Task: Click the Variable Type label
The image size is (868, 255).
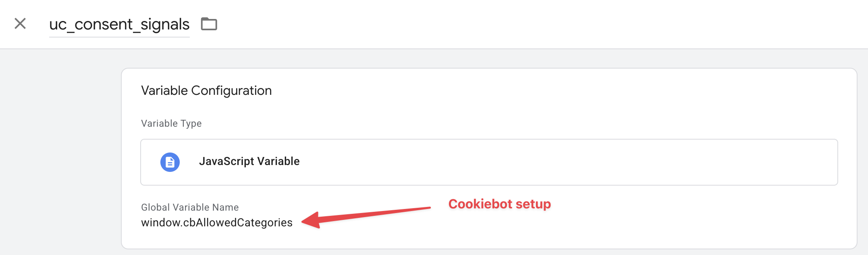Action: (x=171, y=123)
